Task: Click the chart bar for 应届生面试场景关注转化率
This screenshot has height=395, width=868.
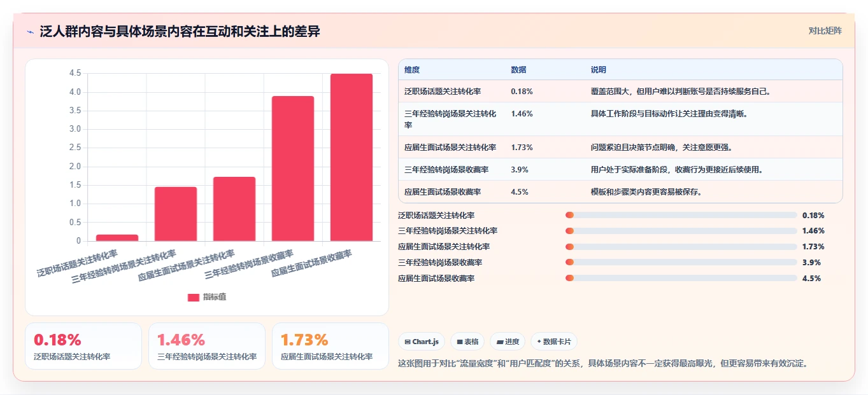Action: pos(234,209)
